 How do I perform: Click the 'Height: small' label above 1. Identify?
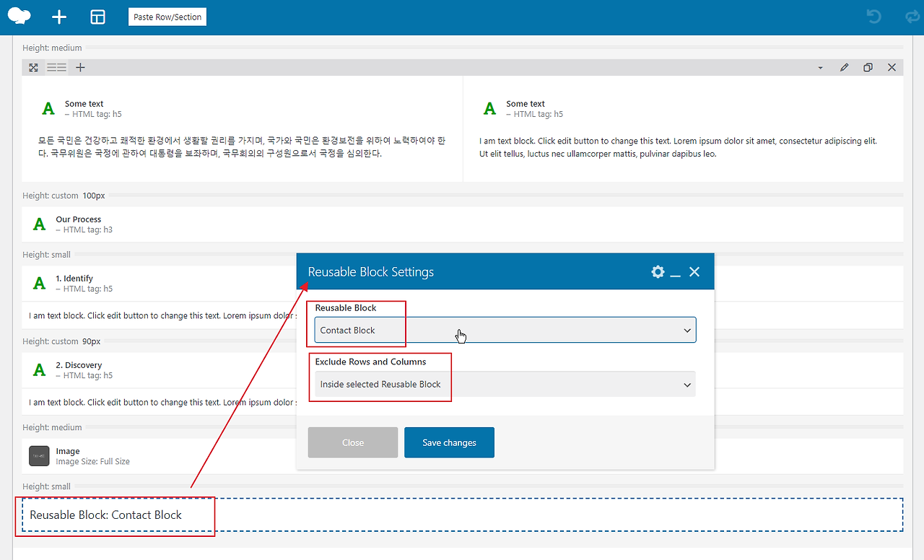pos(46,254)
